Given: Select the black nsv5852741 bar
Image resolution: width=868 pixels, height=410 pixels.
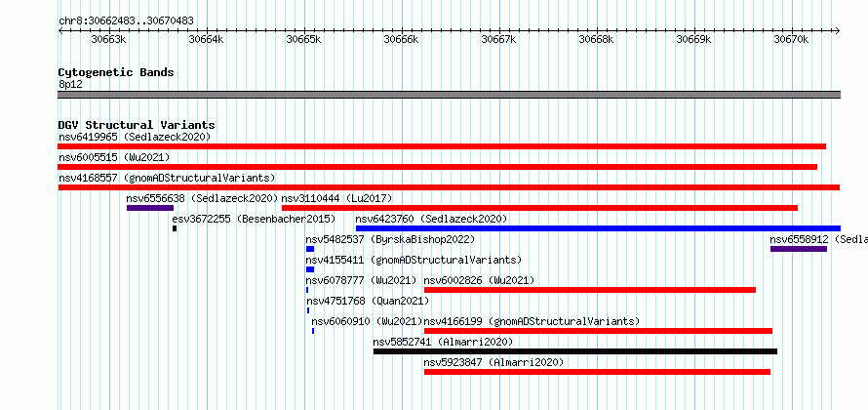Looking at the screenshot, I should 575,351.
